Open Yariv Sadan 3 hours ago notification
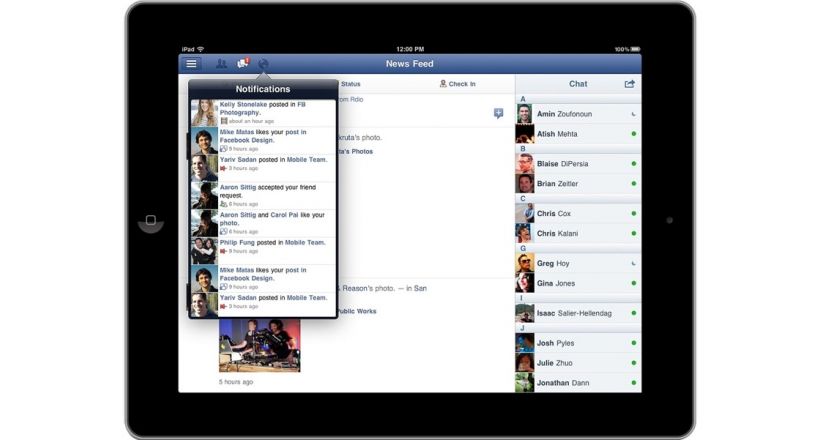This screenshot has height=440, width=820. 263,168
